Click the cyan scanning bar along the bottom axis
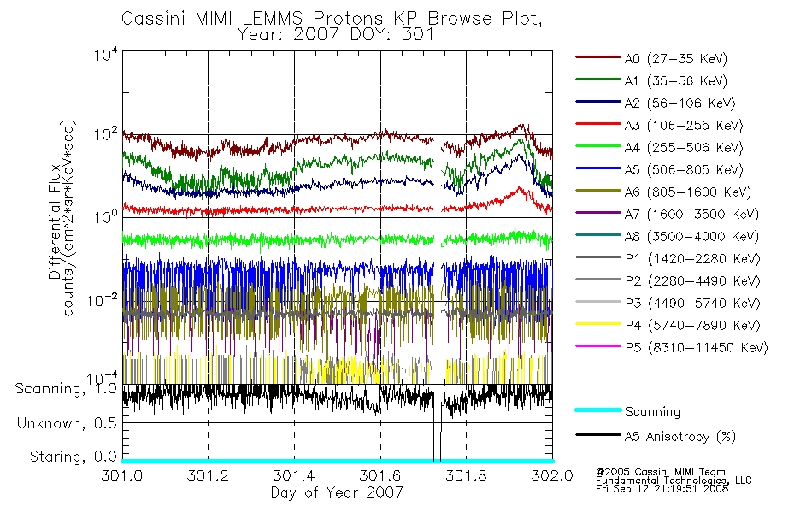This screenshot has width=812, height=513. (x=337, y=461)
